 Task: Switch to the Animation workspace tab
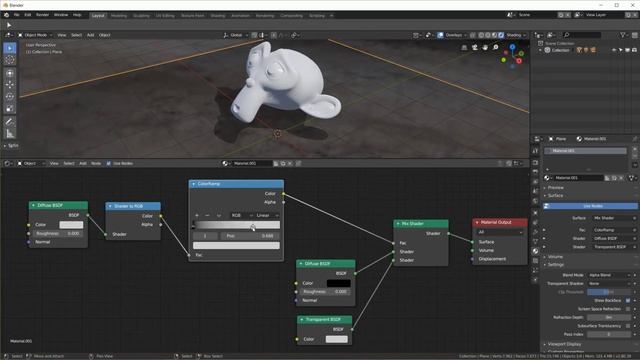tap(240, 16)
